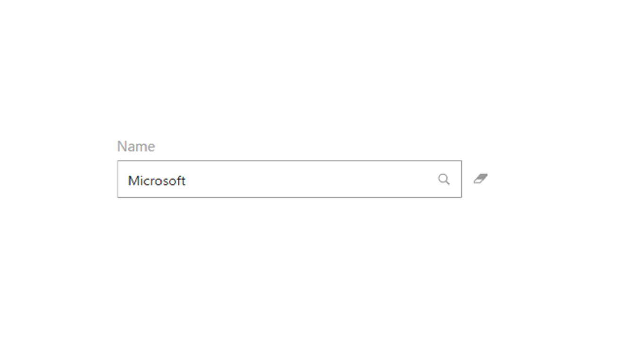Clear the Name slicer selection
The image size is (644, 362).
pos(480,179)
